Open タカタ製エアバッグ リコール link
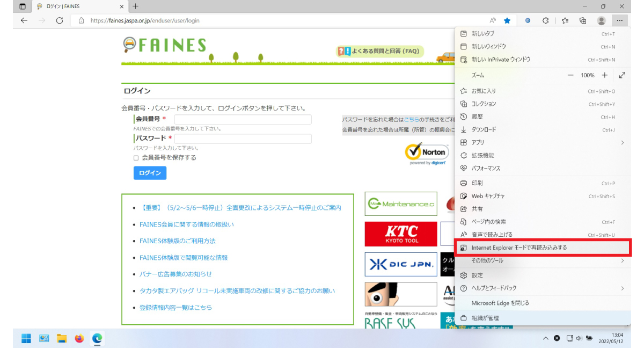Viewport: 644px width, 349px height. pyautogui.click(x=237, y=291)
